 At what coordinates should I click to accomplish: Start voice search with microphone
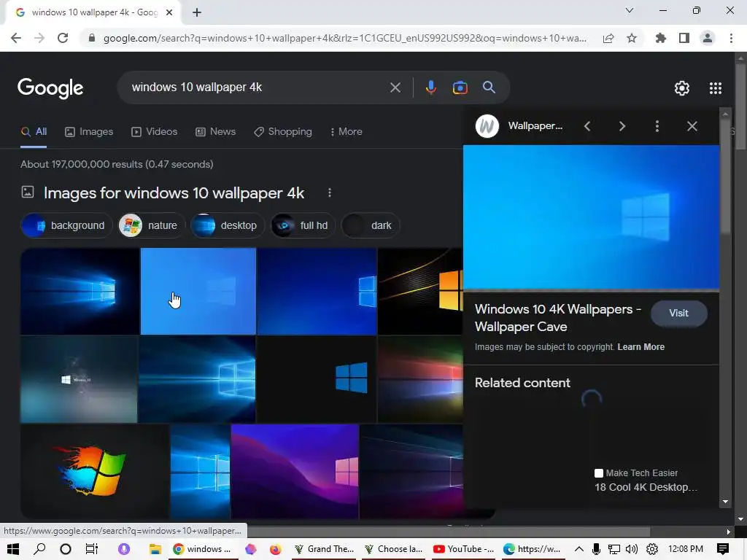pyautogui.click(x=430, y=87)
